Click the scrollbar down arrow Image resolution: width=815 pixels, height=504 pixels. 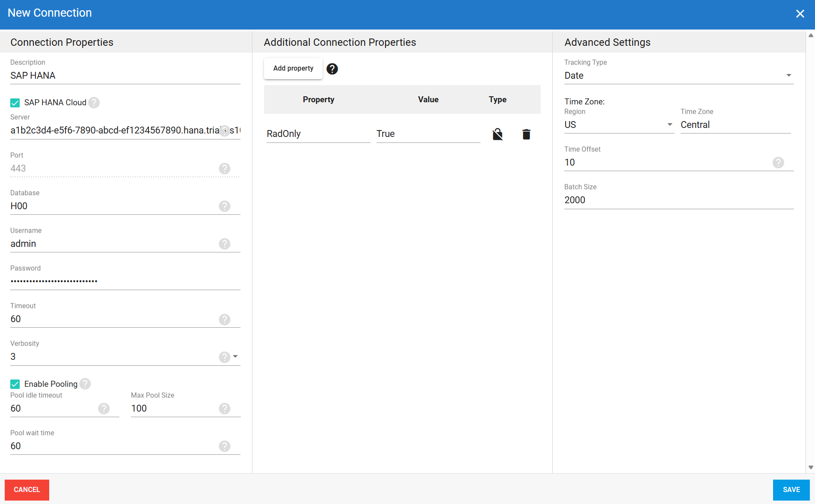(x=811, y=468)
